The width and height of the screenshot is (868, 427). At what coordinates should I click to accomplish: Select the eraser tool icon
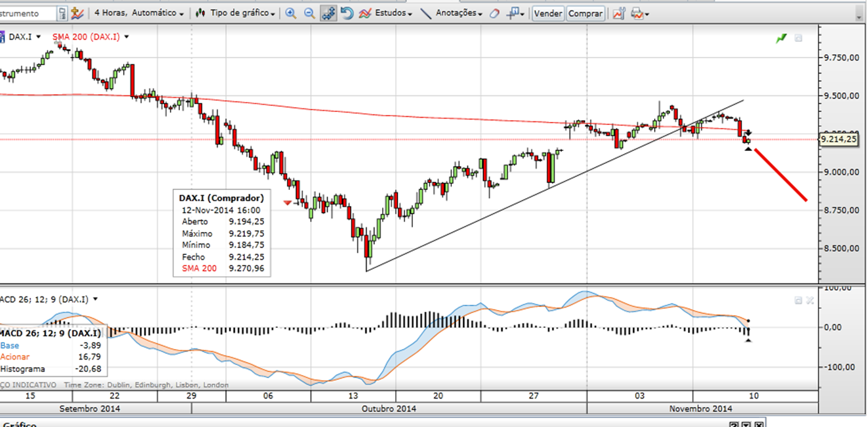[x=494, y=13]
